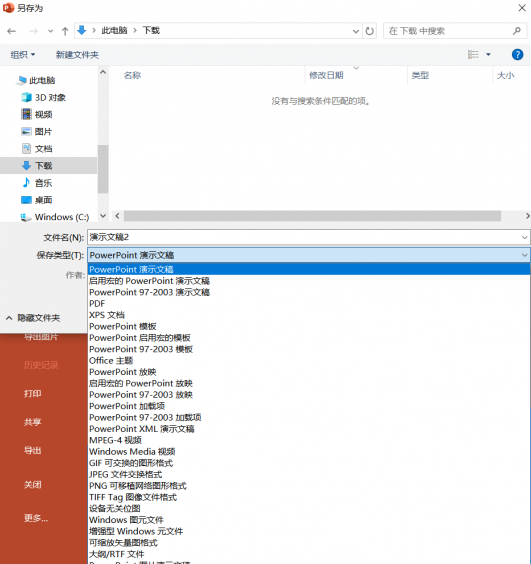Expand the address bar history dropdown
This screenshot has width=531, height=564.
pyautogui.click(x=356, y=31)
